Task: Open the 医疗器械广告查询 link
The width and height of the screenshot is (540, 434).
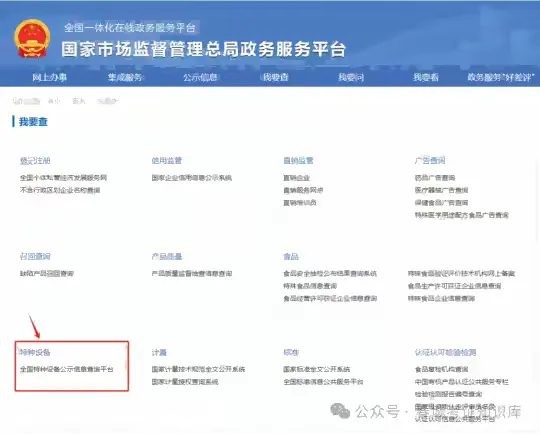Action: 441,190
